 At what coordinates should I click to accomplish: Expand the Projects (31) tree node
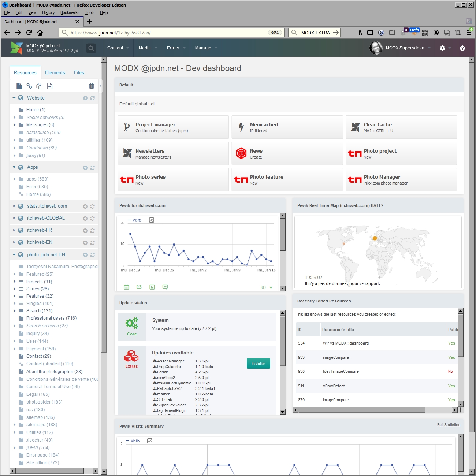[x=15, y=282]
